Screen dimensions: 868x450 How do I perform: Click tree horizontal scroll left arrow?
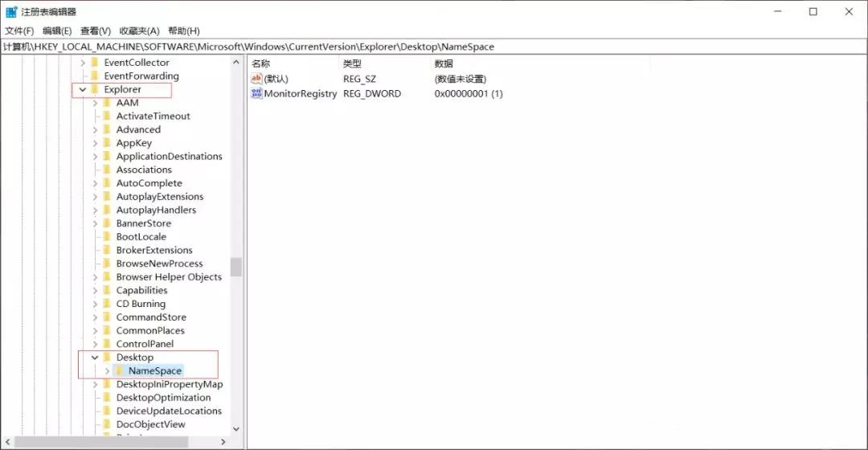click(7, 442)
